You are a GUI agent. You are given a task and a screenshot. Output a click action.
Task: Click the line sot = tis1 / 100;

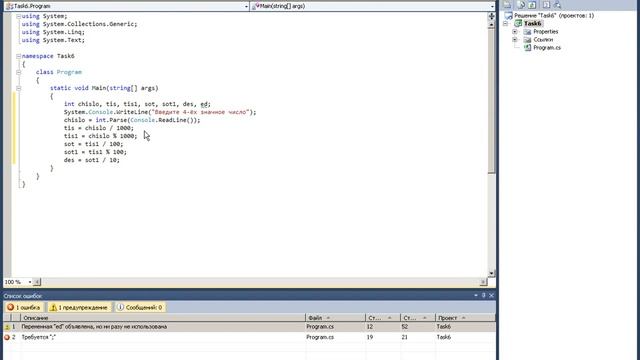click(x=93, y=144)
